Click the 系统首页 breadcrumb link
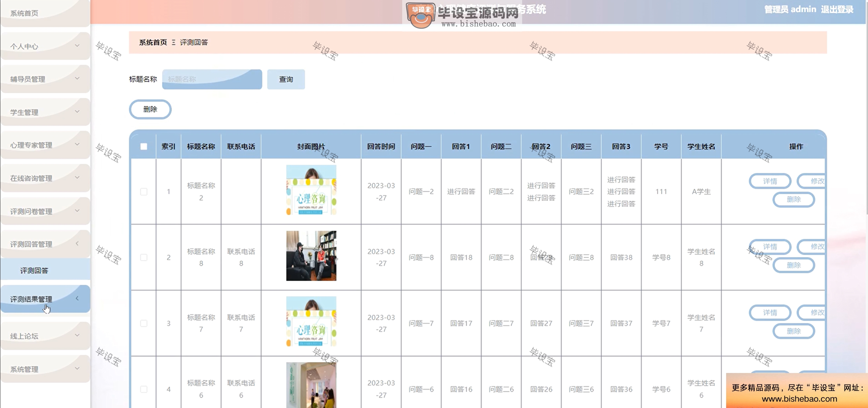The height and width of the screenshot is (408, 868). (153, 42)
